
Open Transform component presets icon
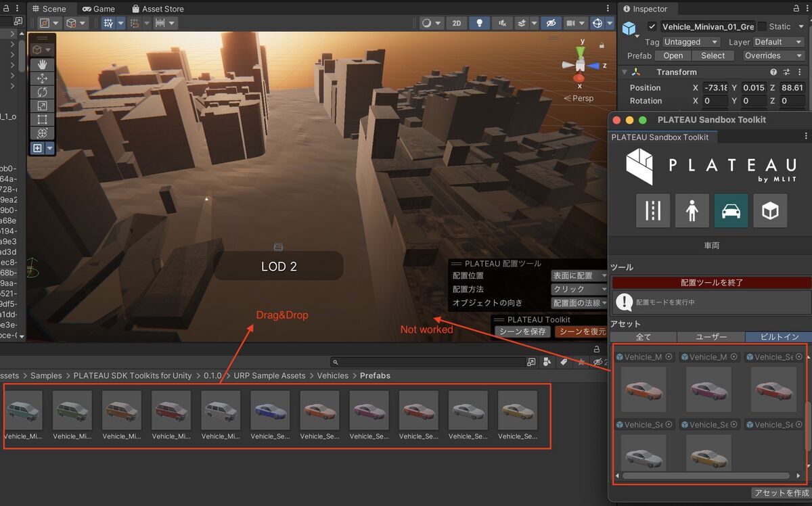pyautogui.click(x=786, y=72)
